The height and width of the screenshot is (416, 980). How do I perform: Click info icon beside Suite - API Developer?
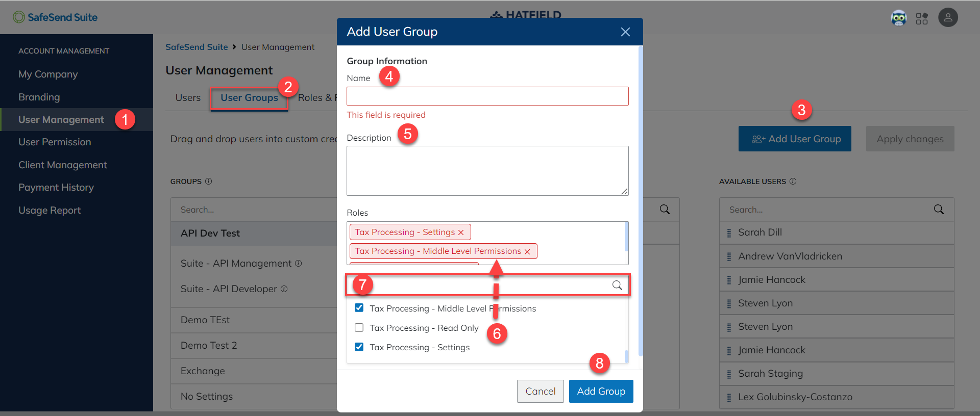point(284,289)
